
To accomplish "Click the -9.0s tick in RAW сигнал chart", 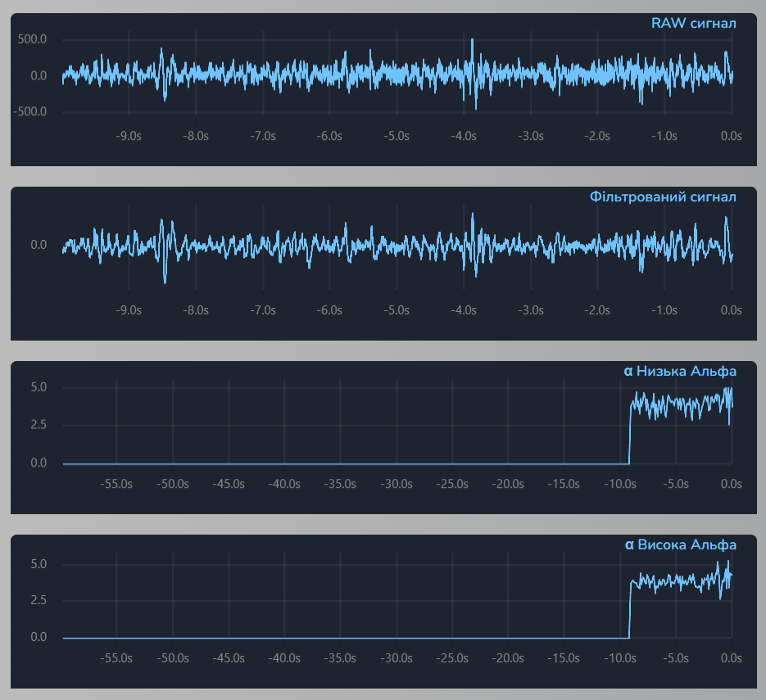I will [129, 137].
